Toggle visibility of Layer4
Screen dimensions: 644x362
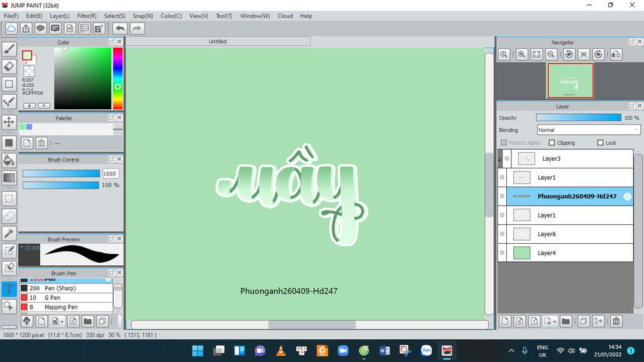pyautogui.click(x=502, y=253)
